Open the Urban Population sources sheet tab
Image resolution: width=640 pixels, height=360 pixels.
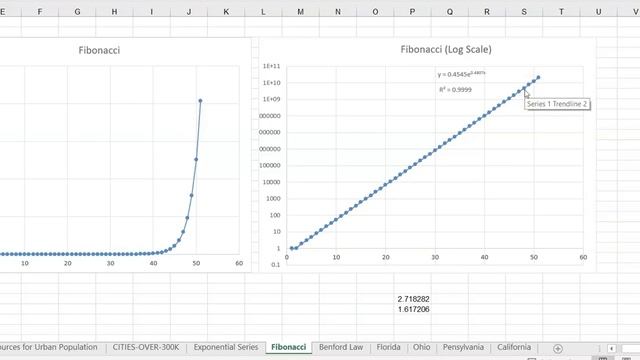click(x=49, y=347)
